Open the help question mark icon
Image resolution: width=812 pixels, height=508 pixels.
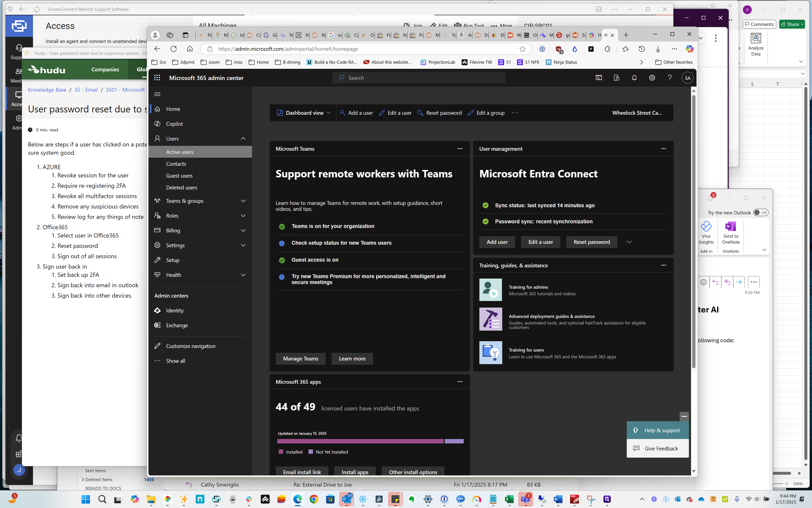click(x=670, y=78)
